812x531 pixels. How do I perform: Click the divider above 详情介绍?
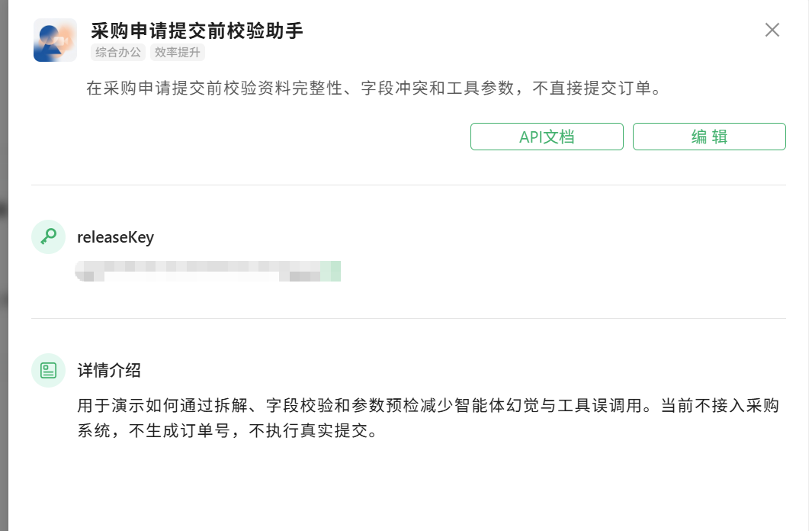[x=409, y=319]
